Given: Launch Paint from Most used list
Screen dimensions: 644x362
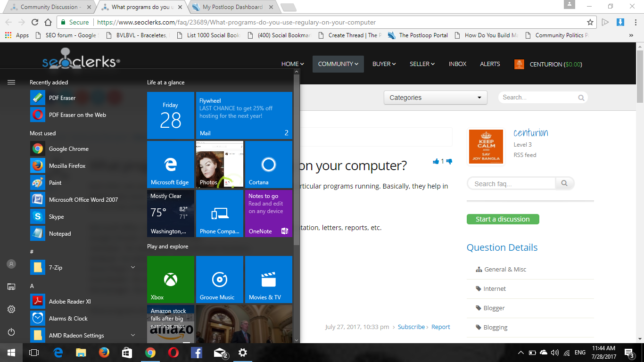Looking at the screenshot, I should 55,183.
